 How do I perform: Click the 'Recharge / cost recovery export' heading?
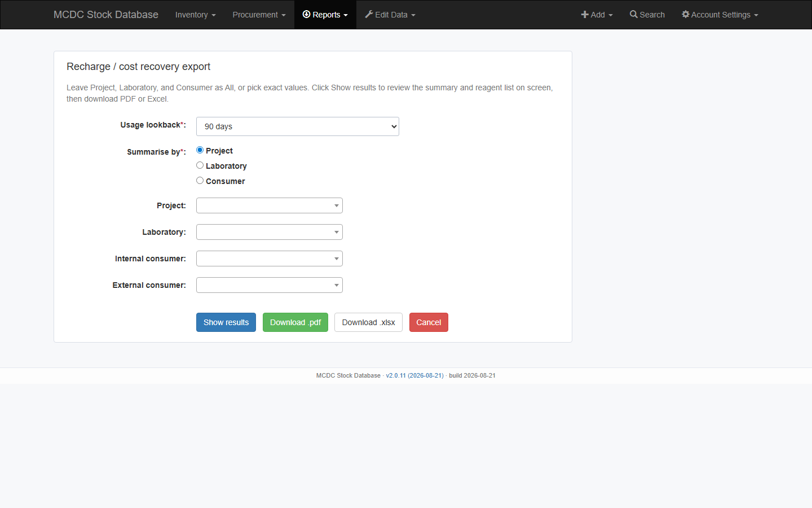click(x=138, y=67)
